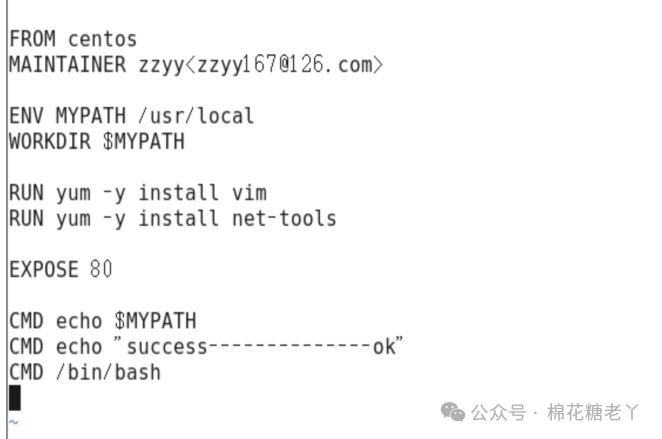Click $MYPATH on the CMD echo line
The height and width of the screenshot is (439, 662).
[x=155, y=321]
